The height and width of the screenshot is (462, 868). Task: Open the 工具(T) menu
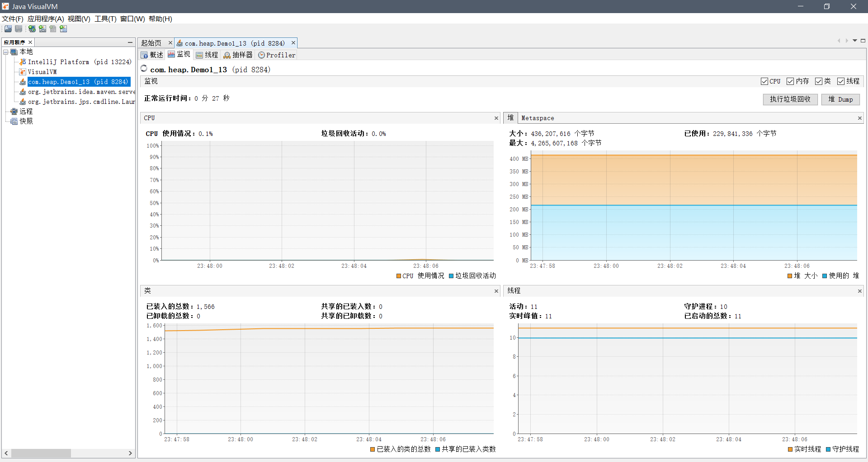(x=105, y=19)
